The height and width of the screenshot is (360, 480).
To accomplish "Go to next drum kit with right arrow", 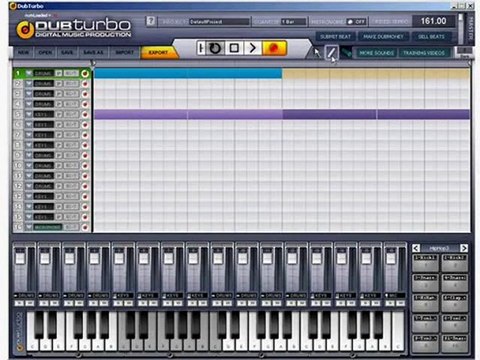I will (x=464, y=248).
